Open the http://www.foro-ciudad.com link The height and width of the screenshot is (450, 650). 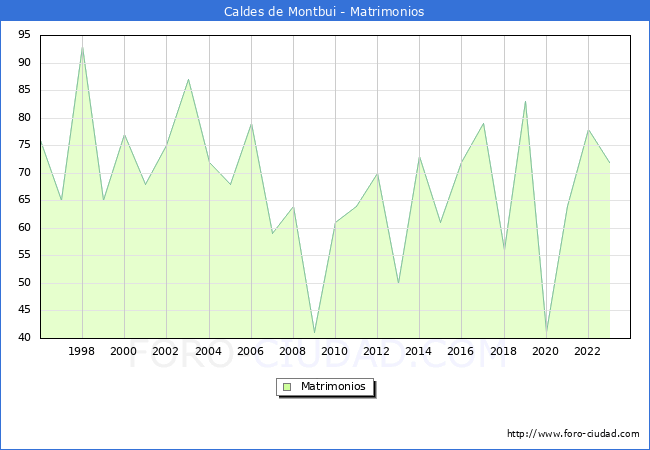coord(573,434)
